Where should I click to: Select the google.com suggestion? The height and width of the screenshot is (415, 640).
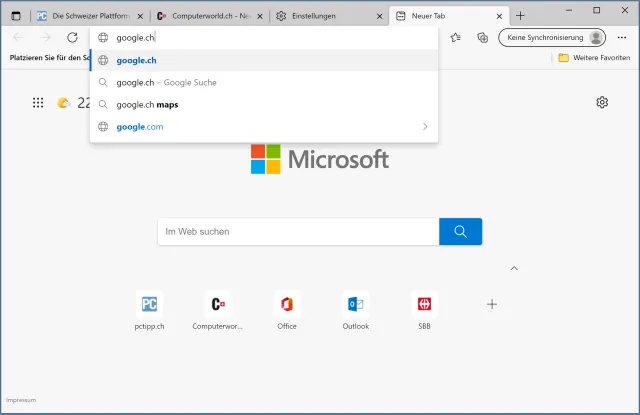point(264,126)
